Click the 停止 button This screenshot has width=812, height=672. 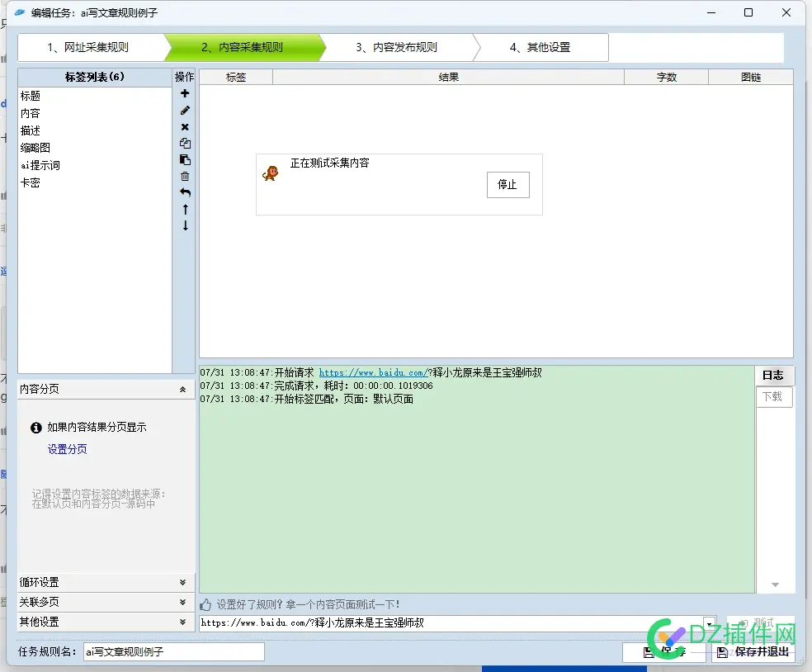click(507, 184)
